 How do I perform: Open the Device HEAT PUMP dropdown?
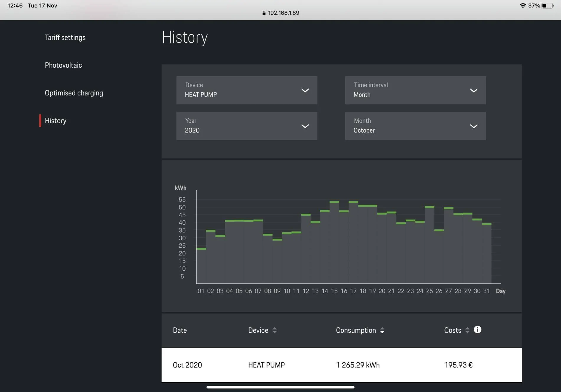[247, 90]
